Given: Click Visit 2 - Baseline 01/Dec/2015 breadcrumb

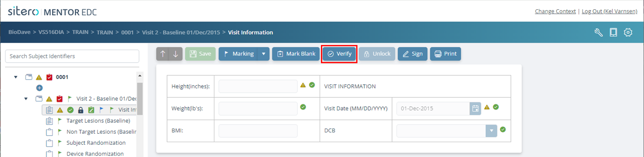Looking at the screenshot, I should point(181,32).
